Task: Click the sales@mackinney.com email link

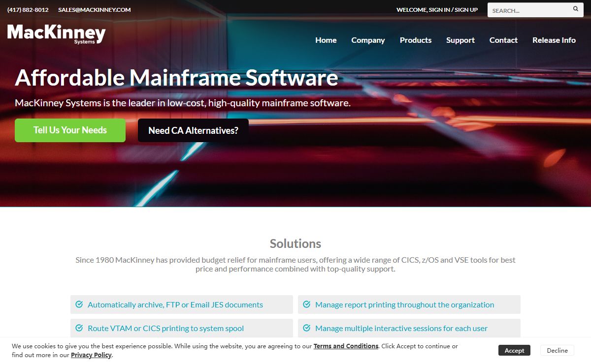Action: coord(95,10)
